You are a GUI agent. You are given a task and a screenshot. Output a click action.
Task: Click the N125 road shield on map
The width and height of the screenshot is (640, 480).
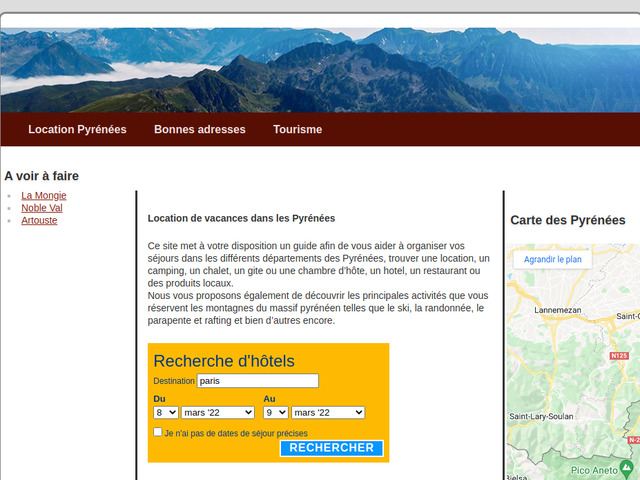619,356
